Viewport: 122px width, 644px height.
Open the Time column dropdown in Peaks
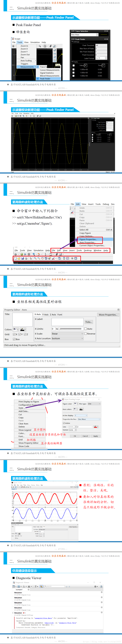pos(103,65)
